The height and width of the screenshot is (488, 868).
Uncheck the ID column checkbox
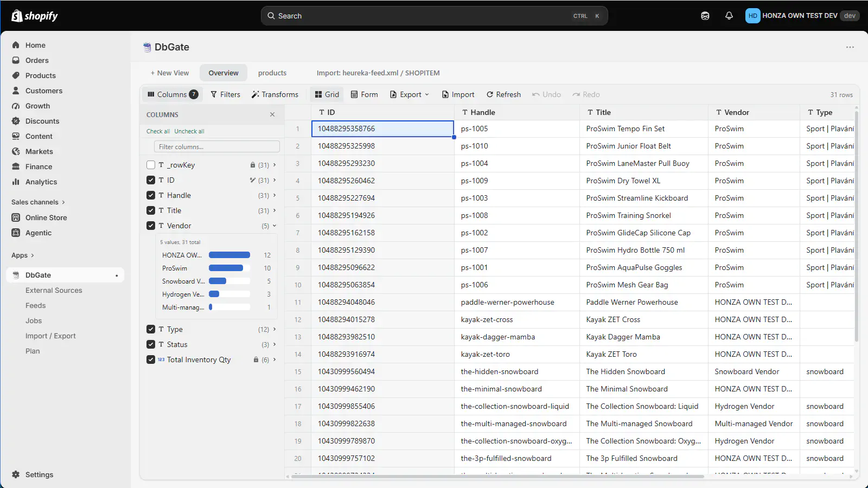click(151, 180)
